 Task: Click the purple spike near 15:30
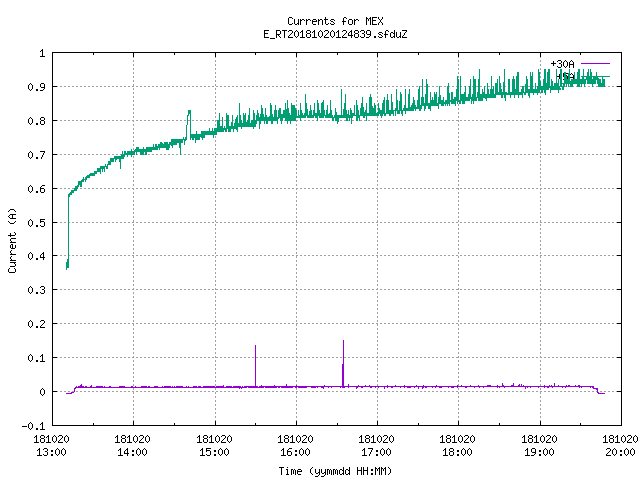256,366
